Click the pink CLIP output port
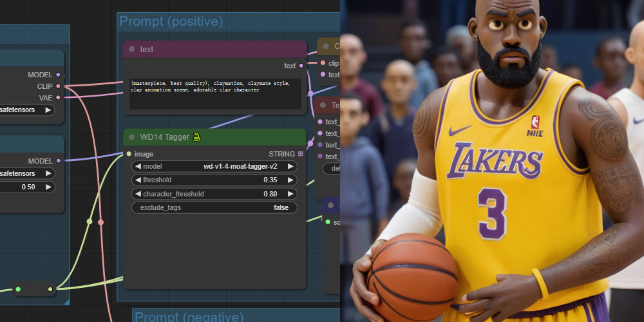 coord(58,86)
